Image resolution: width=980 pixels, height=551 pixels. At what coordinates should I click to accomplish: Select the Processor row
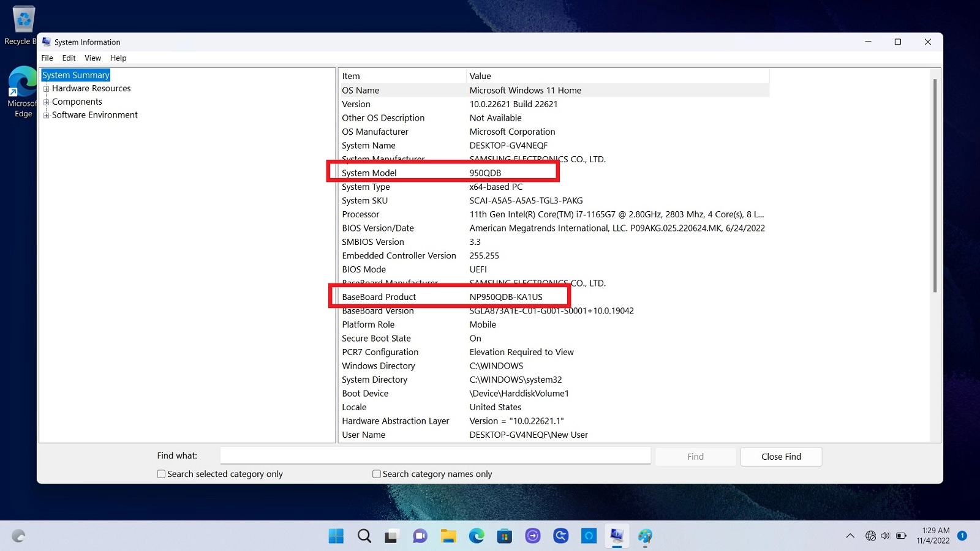[554, 214]
